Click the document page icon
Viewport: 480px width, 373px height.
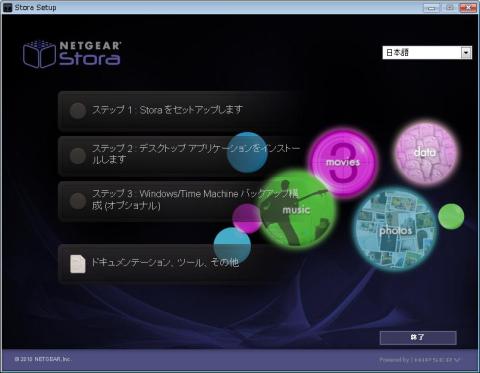point(78,264)
